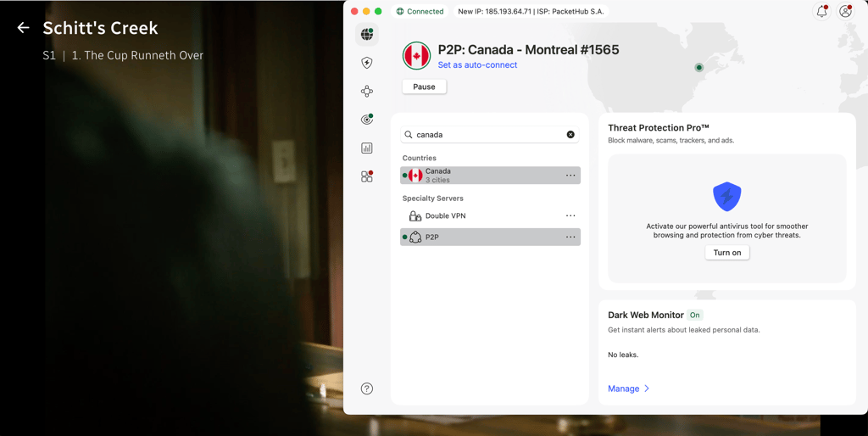Select Canada 3 cities server row

coord(490,176)
